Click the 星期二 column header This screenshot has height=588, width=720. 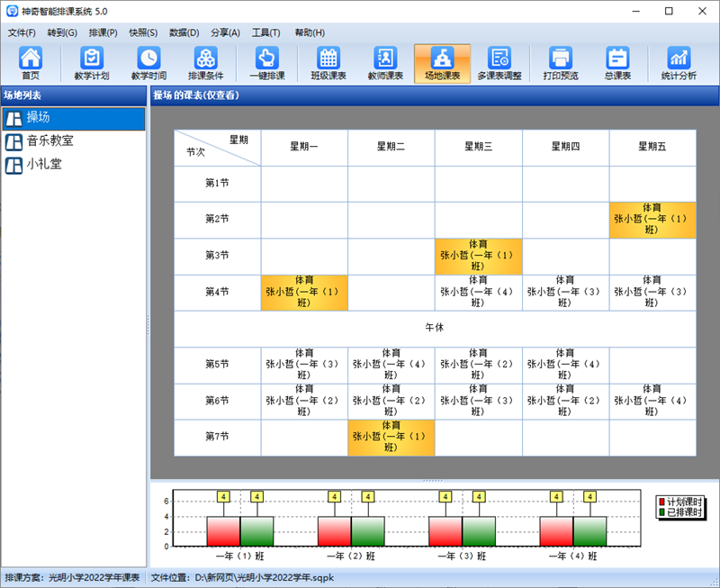click(391, 147)
